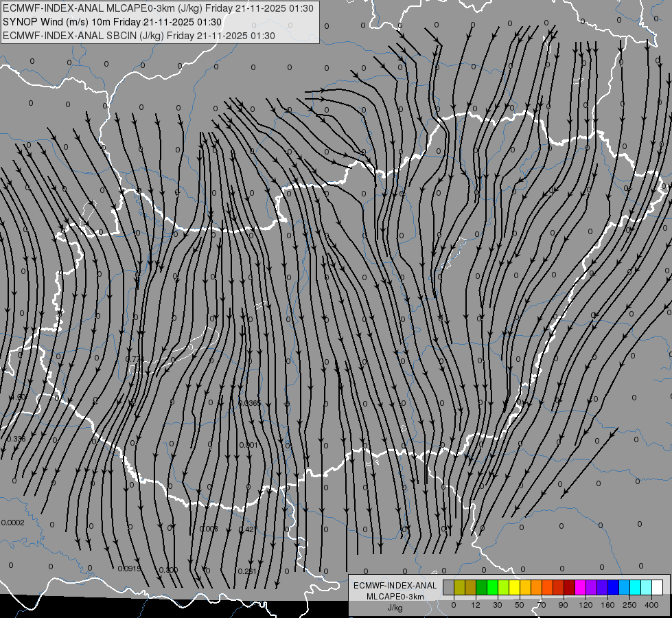Viewport: 672px width, 618px height.
Task: Click the 0.001 data value on map
Action: (x=248, y=445)
